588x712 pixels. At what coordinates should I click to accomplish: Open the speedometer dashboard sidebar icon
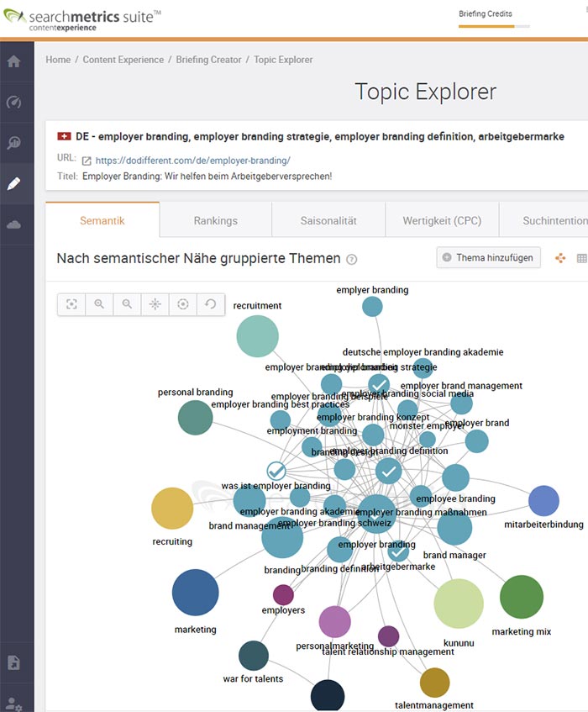point(13,103)
